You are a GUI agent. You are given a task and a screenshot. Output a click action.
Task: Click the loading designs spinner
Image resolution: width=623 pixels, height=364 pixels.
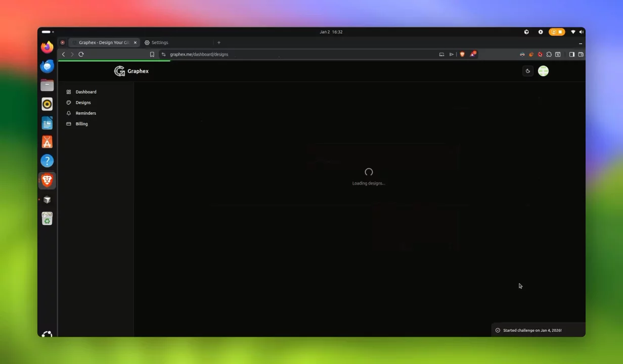coord(369,172)
